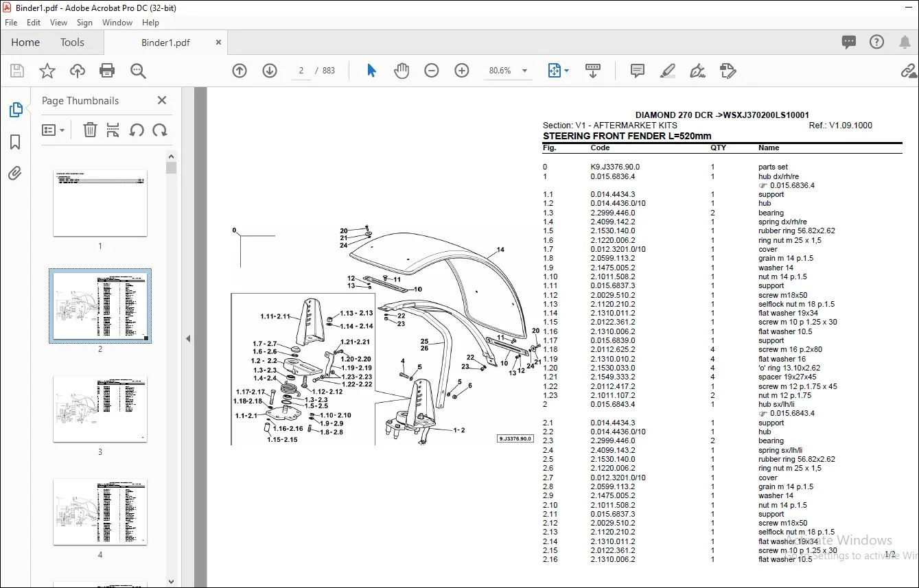Screen dimensions: 919x588
Task: Switch to the Tools tab
Action: (x=72, y=42)
